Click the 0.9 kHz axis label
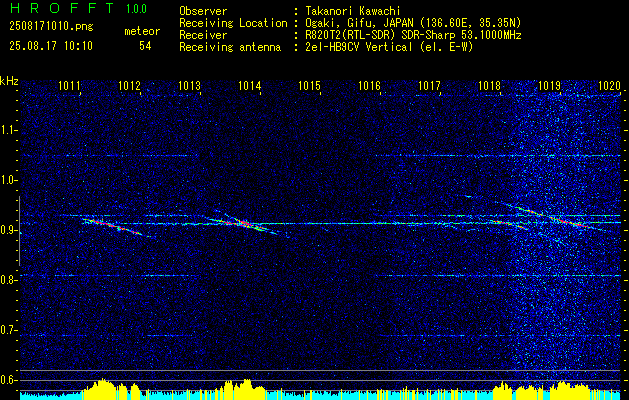 pyautogui.click(x=8, y=230)
